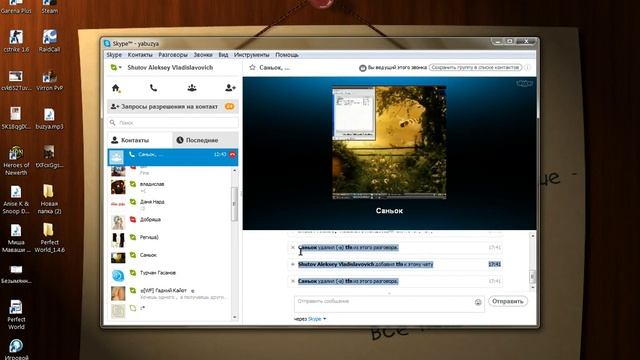This screenshot has height=360, width=640.
Task: Click the info icon beside save group button
Action: point(527,67)
